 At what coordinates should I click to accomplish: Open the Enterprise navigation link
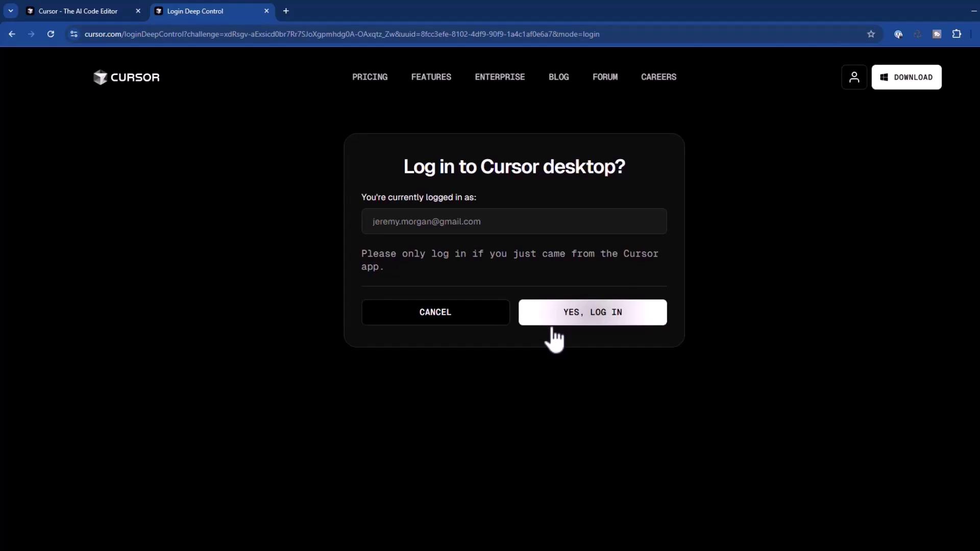499,77
